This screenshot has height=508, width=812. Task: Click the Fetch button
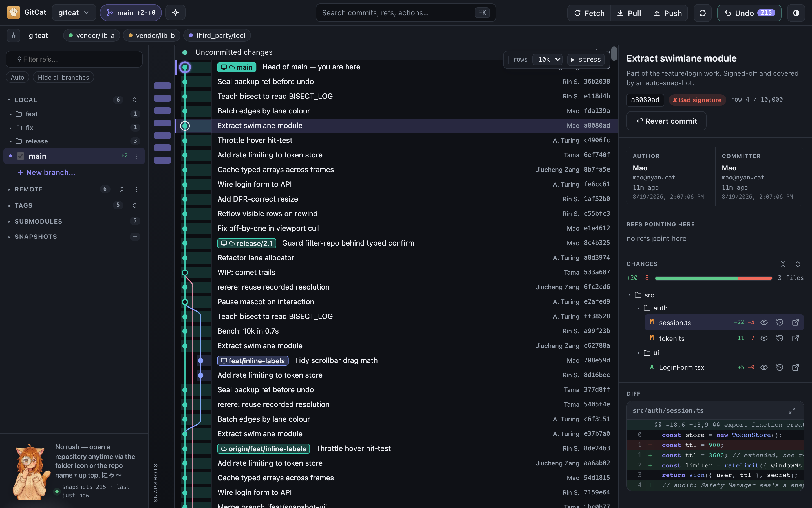tap(589, 13)
